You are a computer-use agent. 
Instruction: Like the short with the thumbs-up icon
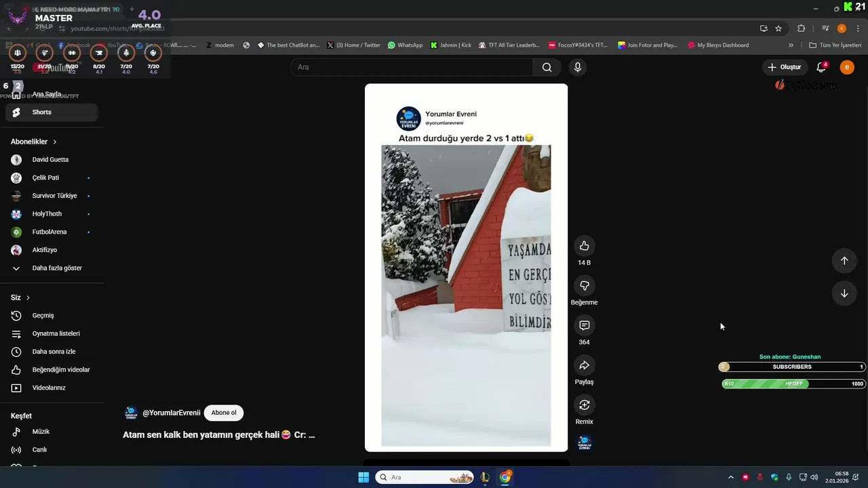584,246
